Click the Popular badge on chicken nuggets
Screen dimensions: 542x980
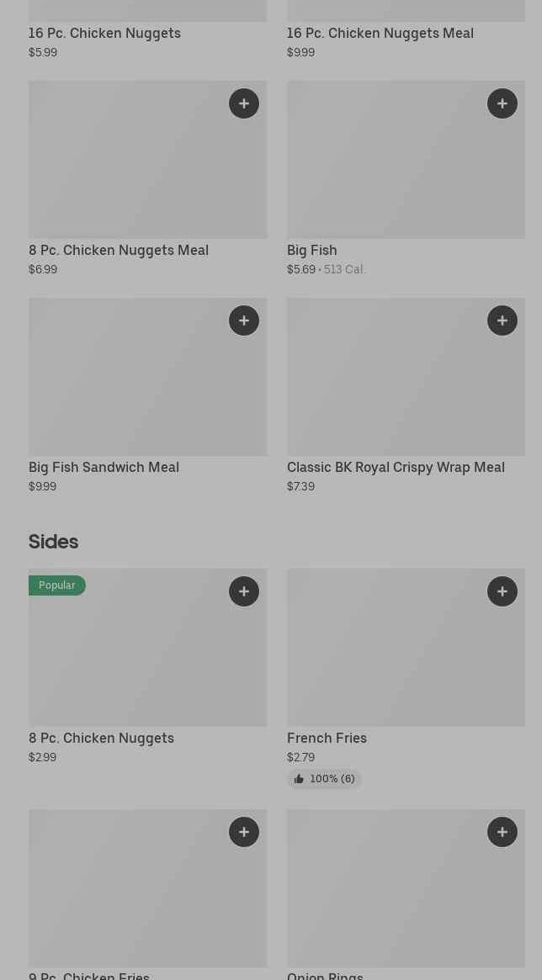click(x=56, y=585)
